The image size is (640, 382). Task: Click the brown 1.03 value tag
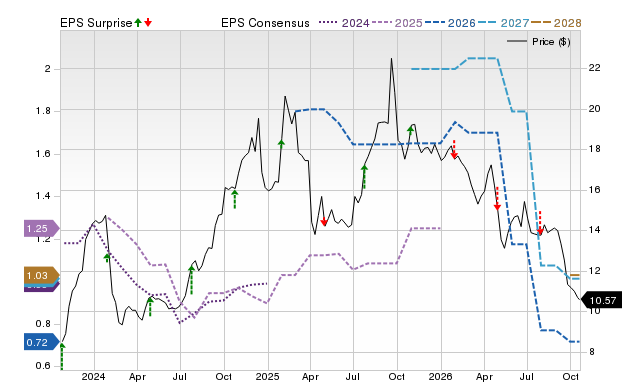[41, 275]
